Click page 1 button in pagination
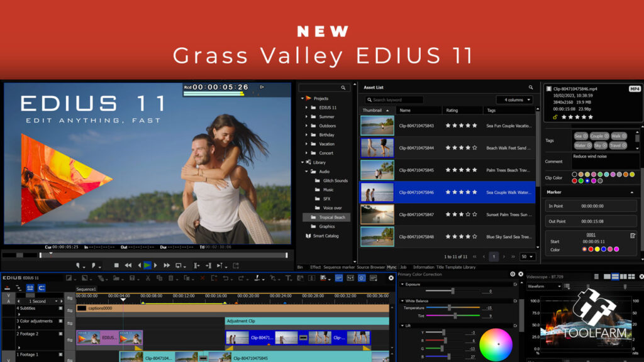The image size is (644, 362). (494, 257)
